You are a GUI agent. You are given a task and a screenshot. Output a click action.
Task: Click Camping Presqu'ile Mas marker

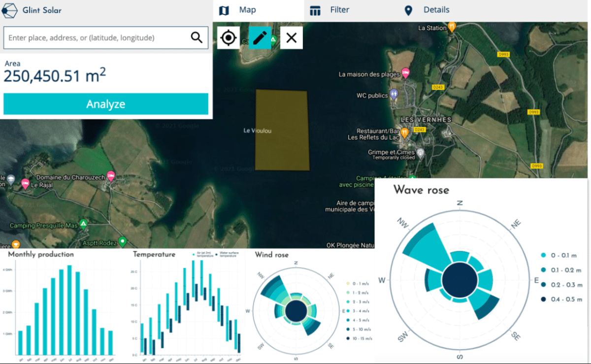[84, 224]
